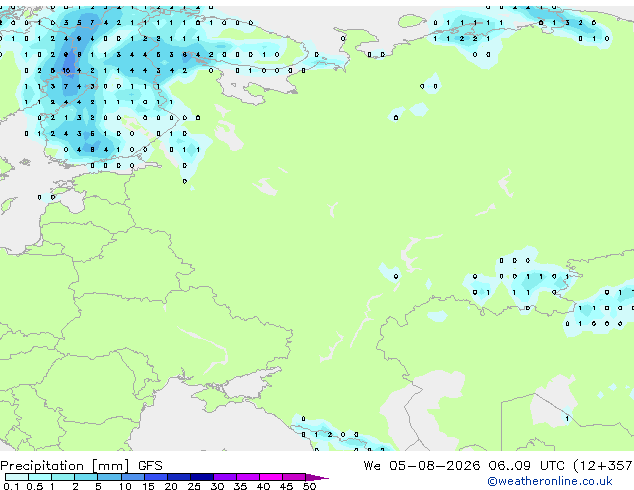Choose the 20–25 mm legend color swatch

pyautogui.click(x=178, y=477)
